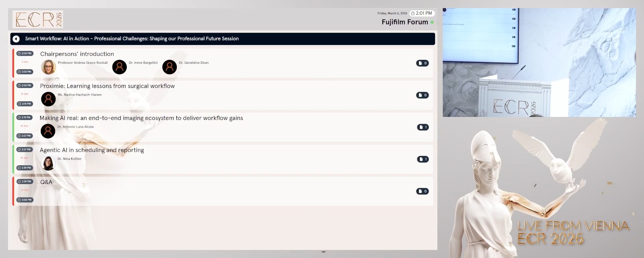Click Dr. Antonio Luna Alcala's avatar icon
Image resolution: width=644 pixels, height=258 pixels.
[x=48, y=131]
